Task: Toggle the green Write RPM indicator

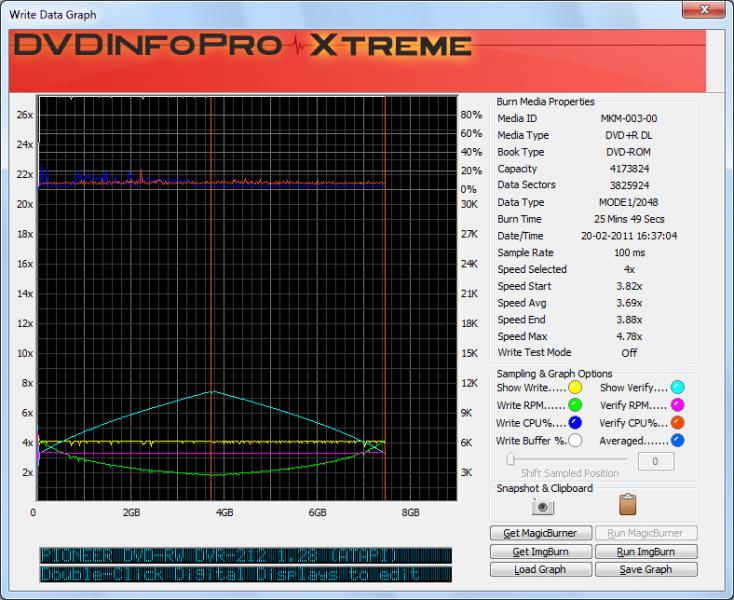Action: point(575,405)
